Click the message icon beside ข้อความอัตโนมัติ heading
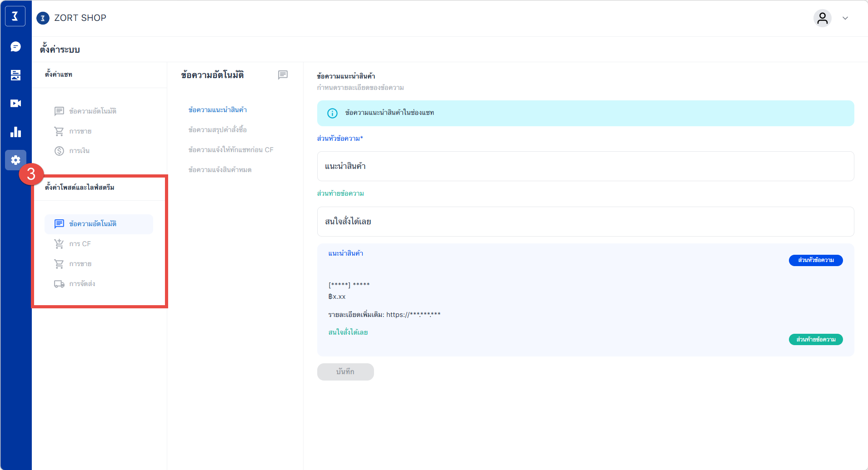 [x=283, y=75]
